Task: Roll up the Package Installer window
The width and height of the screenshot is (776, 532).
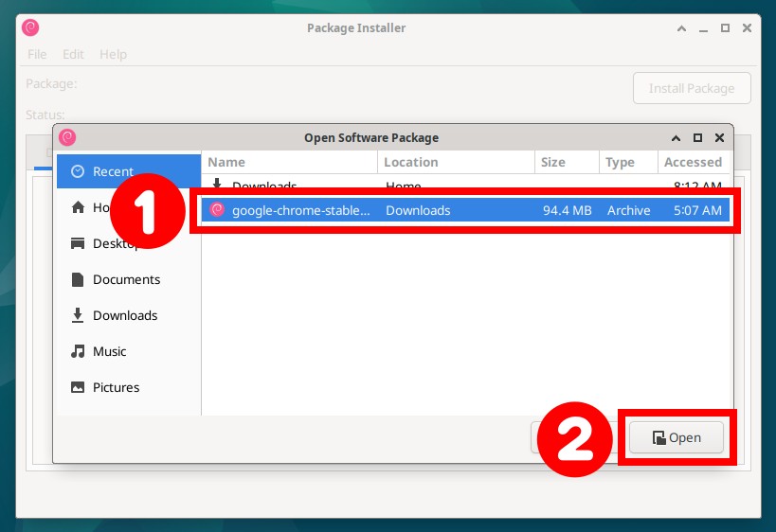Action: click(681, 28)
